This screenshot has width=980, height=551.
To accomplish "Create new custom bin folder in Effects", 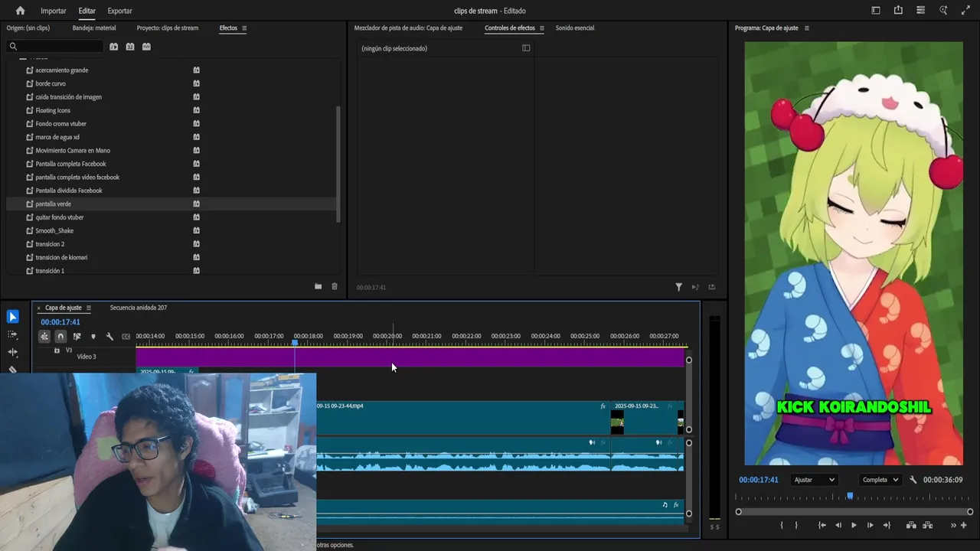I will [x=318, y=286].
